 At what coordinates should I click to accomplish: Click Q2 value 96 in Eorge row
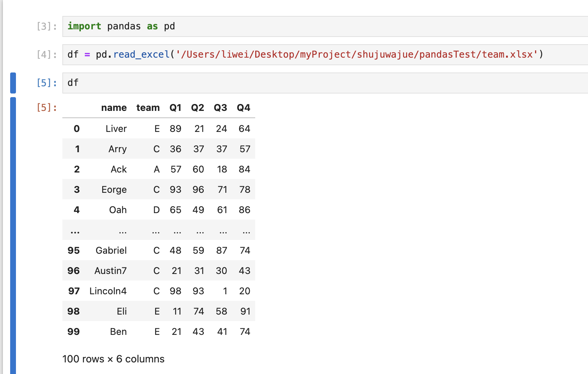[198, 190]
